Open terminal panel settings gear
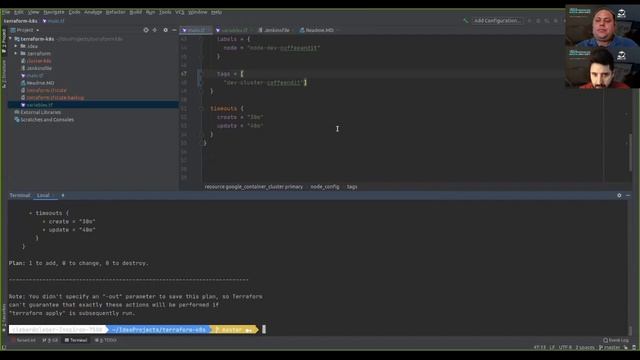Viewport: 640px width, 360px height. 619,196
